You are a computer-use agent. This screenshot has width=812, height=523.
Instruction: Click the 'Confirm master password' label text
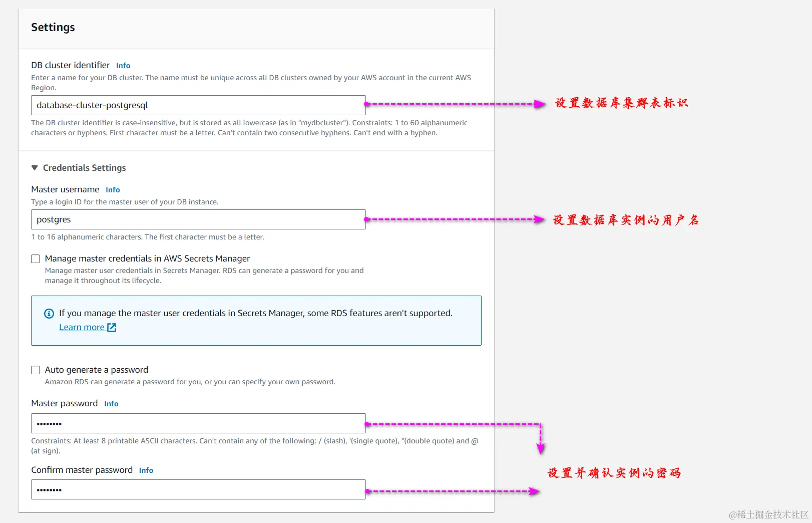pos(82,470)
